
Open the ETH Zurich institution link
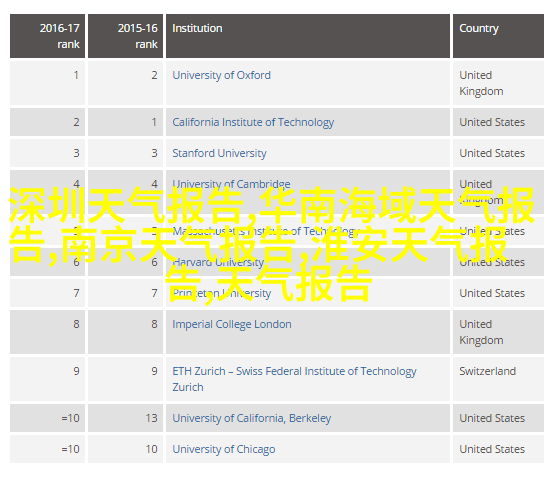click(x=294, y=379)
